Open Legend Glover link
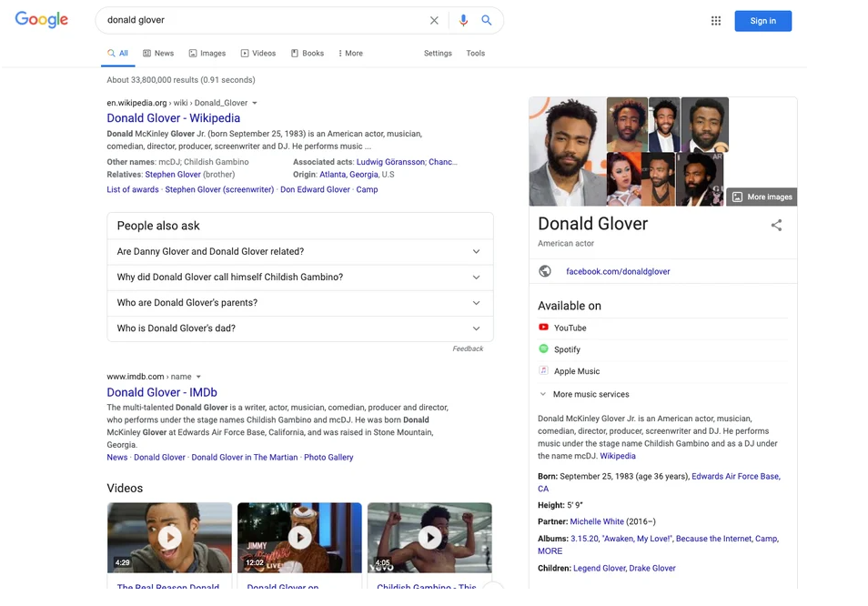The width and height of the screenshot is (868, 606). coord(599,569)
